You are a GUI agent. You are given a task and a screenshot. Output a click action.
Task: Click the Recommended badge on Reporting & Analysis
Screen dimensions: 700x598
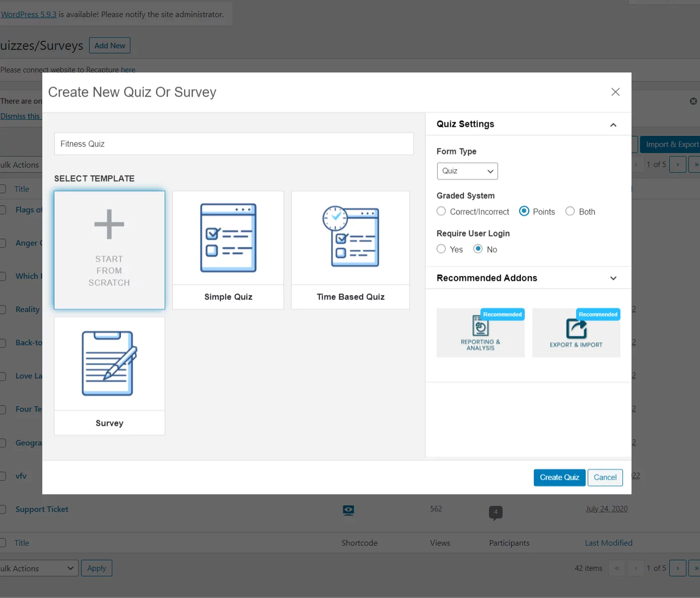click(x=503, y=315)
